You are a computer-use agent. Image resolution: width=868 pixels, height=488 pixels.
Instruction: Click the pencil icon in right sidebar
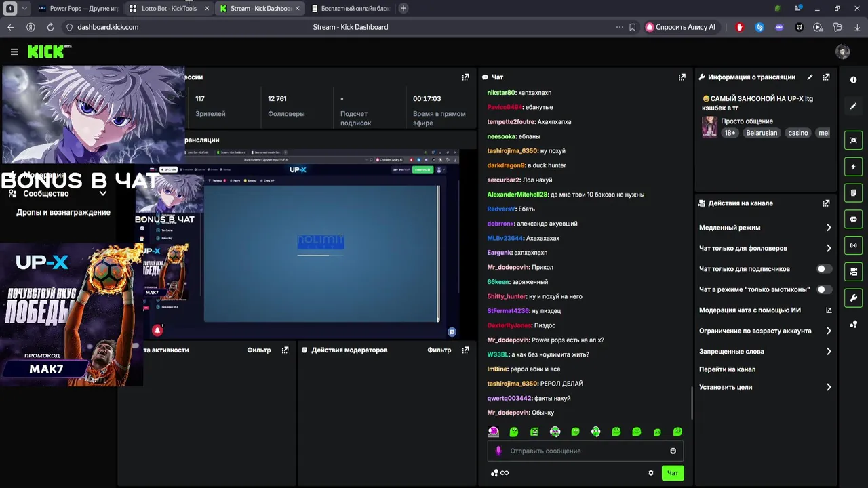[853, 106]
